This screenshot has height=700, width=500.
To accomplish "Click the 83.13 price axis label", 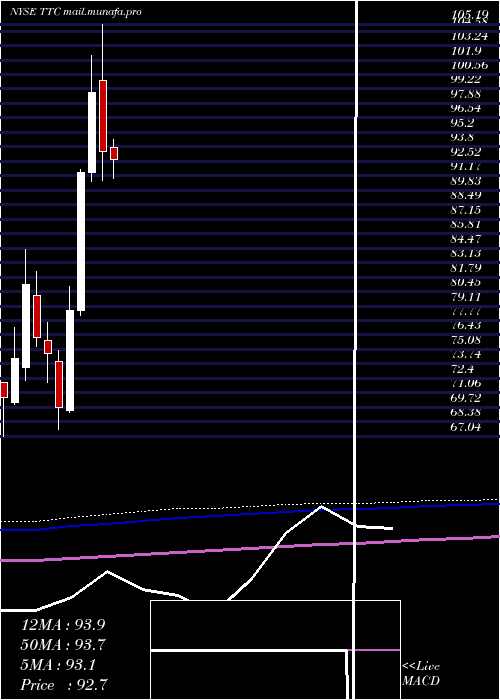I will (x=466, y=253).
